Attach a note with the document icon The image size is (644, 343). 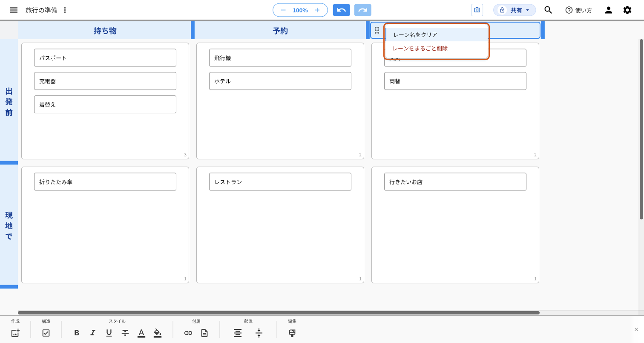204,333
